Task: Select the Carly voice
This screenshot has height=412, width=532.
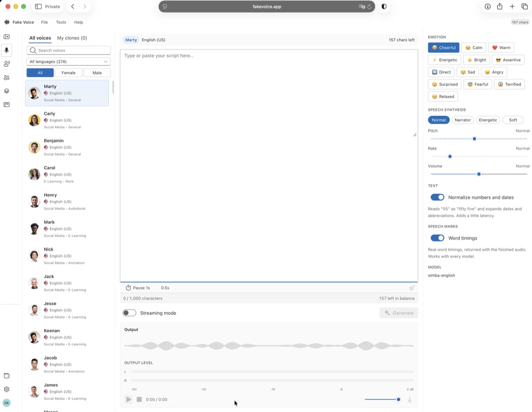Action: [x=67, y=120]
